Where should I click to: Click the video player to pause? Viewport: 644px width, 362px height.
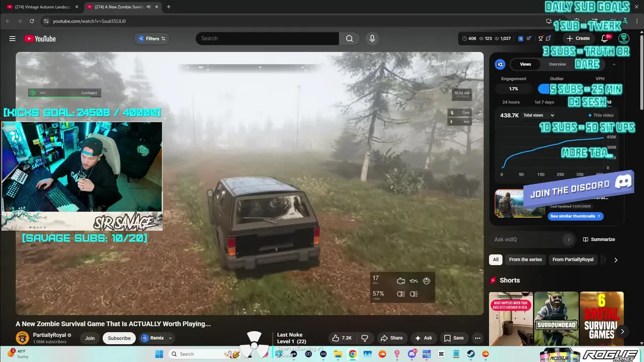click(250, 184)
